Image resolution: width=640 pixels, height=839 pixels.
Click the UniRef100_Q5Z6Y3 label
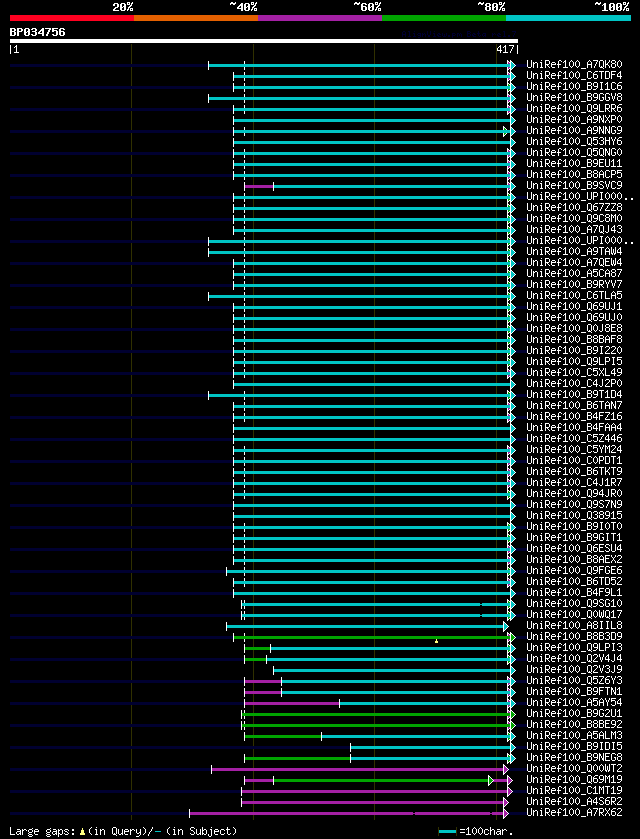[574, 681]
